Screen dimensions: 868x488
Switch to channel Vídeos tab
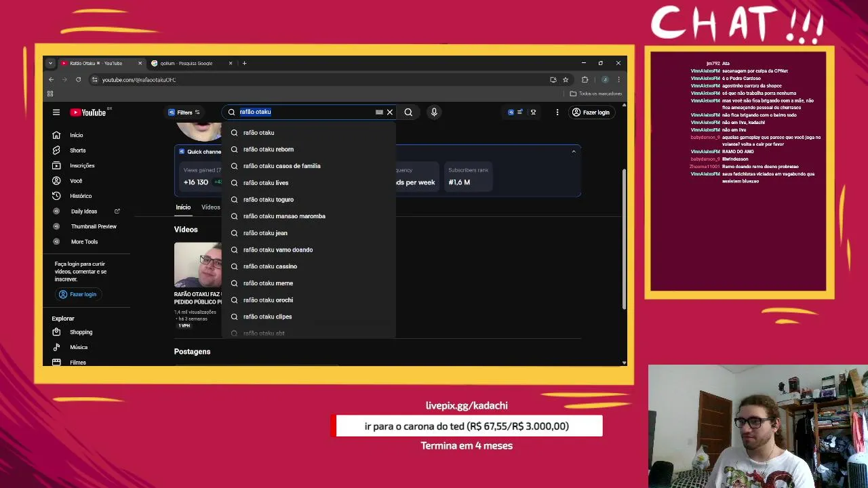210,207
